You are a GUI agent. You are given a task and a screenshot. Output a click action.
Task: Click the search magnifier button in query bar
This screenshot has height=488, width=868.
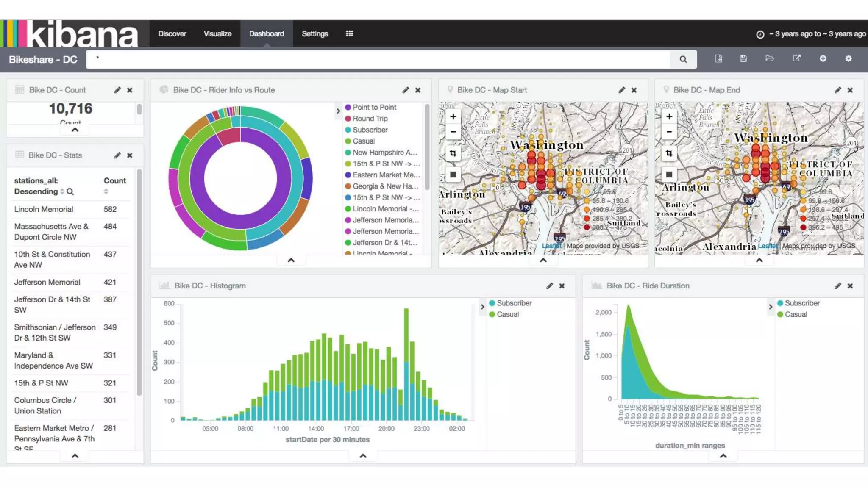pos(683,59)
